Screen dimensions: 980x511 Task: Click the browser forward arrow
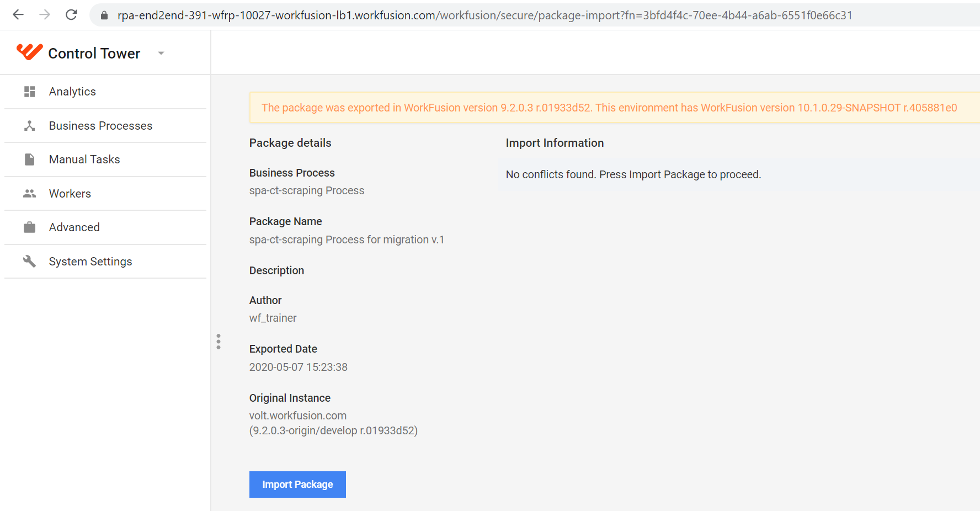(x=45, y=15)
